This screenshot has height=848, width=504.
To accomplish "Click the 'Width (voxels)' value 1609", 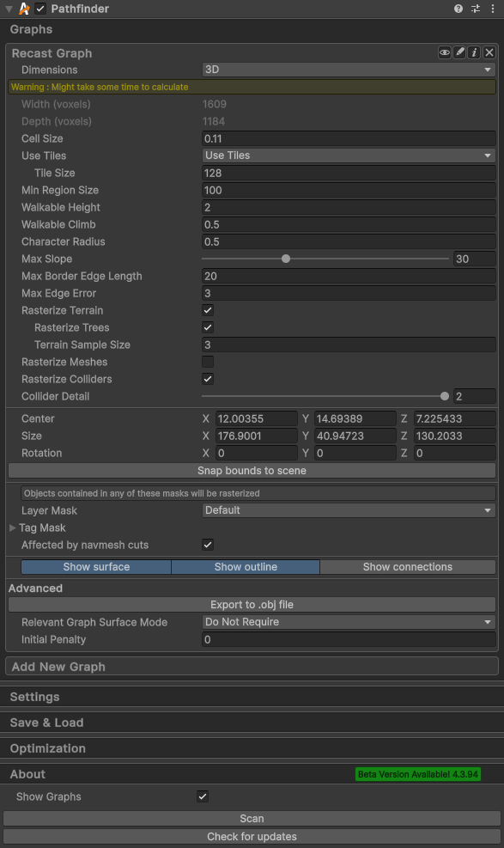I will tap(215, 104).
